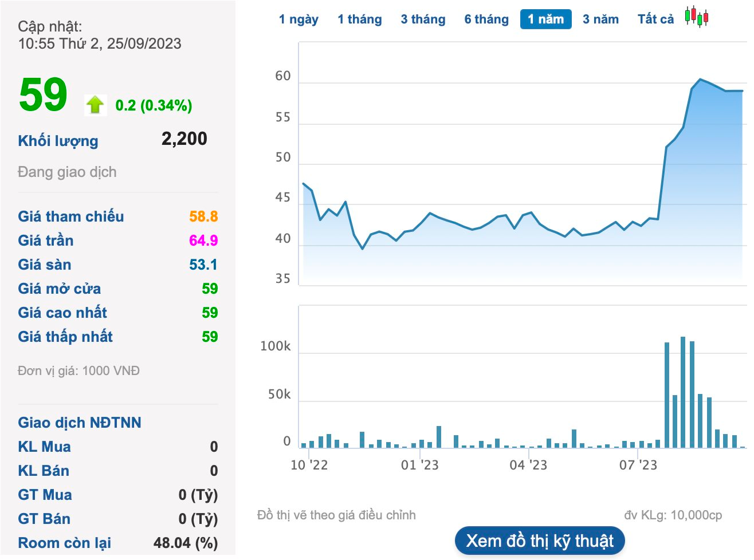
Task: Click the price line peak near 60
Action: point(700,80)
